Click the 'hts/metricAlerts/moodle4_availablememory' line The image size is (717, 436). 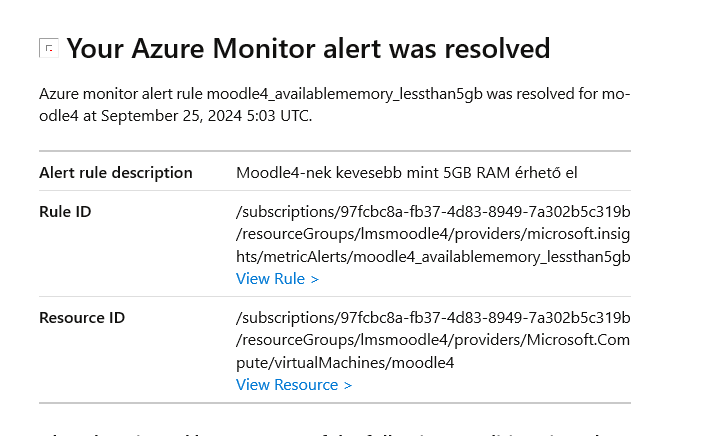[433, 257]
